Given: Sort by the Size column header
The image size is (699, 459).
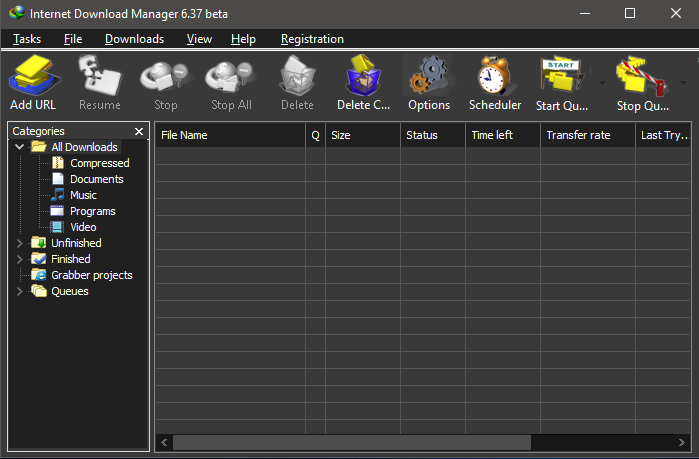Looking at the screenshot, I should click(x=363, y=135).
